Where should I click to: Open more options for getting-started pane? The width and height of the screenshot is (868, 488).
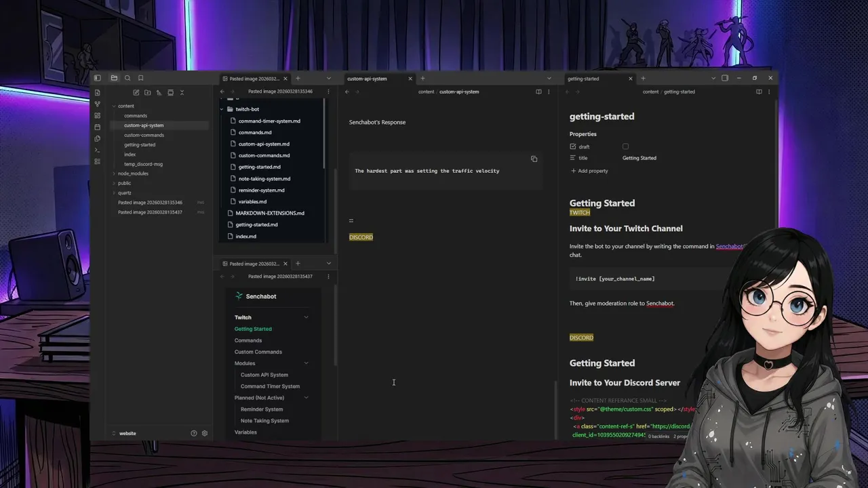pos(770,91)
